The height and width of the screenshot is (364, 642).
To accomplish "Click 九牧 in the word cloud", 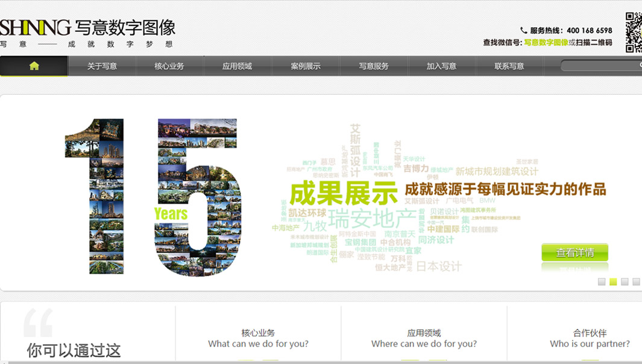I will 315,225.
